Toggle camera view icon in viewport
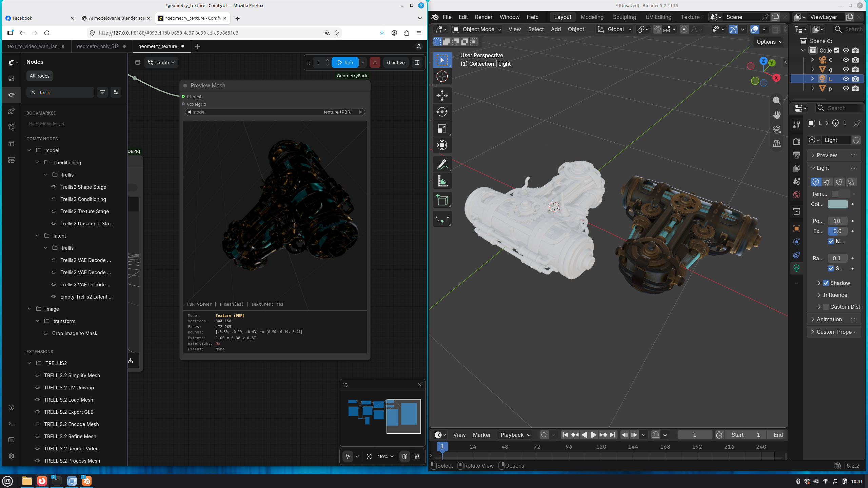The width and height of the screenshot is (868, 488). pyautogui.click(x=776, y=129)
